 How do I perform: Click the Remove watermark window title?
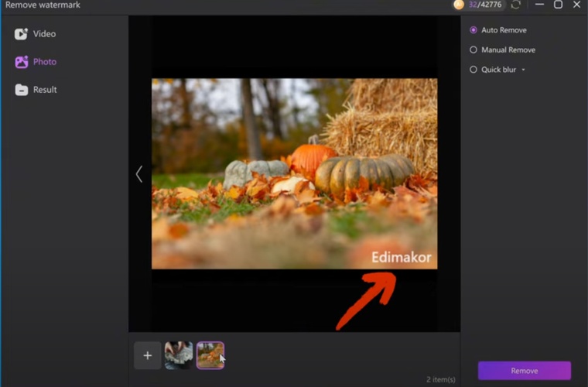[x=43, y=5]
